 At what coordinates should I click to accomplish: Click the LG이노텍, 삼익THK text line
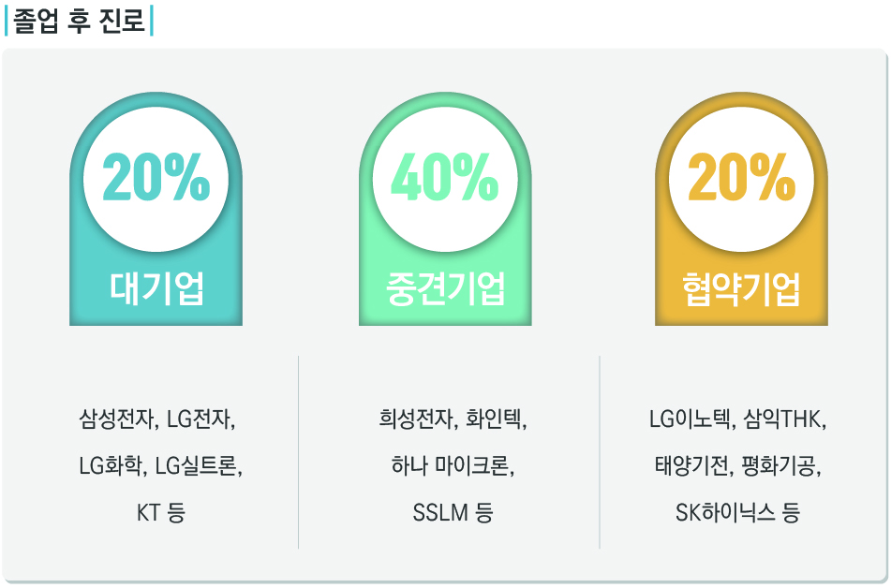(737, 419)
